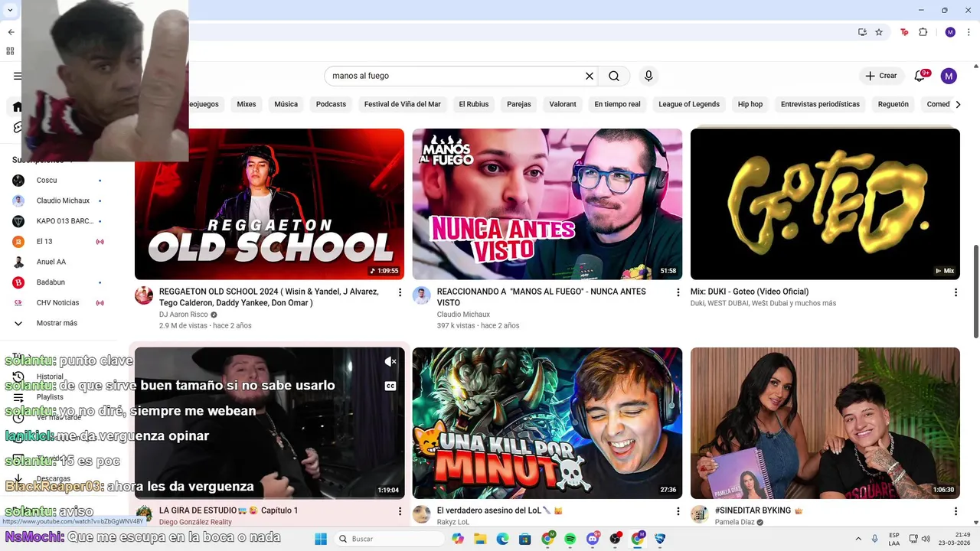Bookmark this page with the star icon
Image resolution: width=980 pixels, height=551 pixels.
[x=879, y=32]
